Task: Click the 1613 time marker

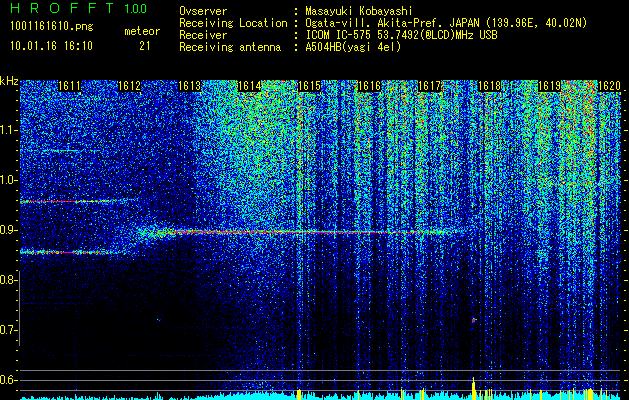Action: point(189,86)
